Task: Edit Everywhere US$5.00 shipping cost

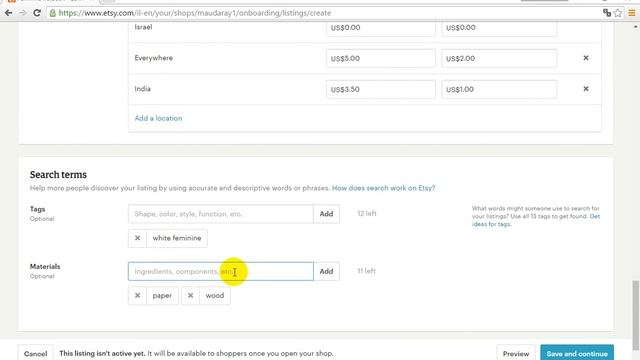Action: pos(380,58)
